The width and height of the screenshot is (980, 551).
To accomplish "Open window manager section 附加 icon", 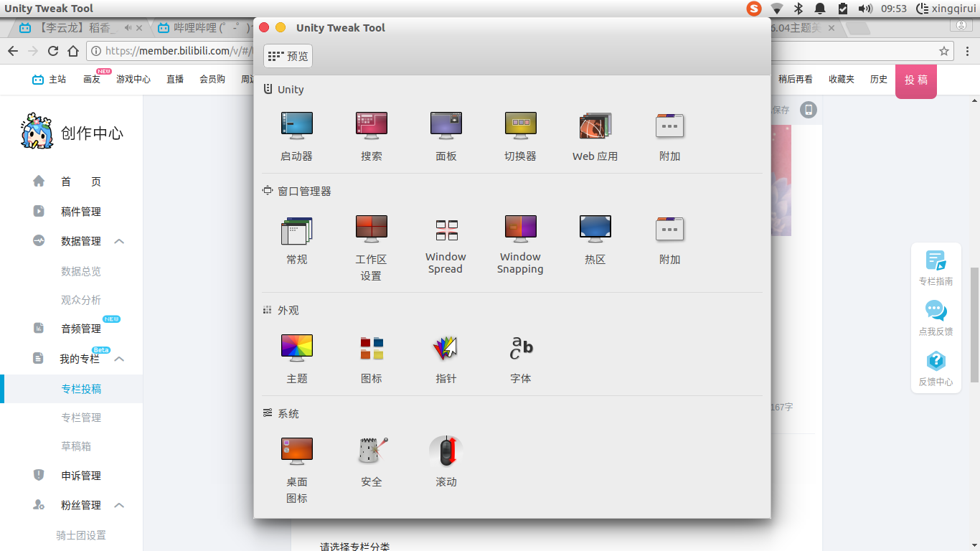I will (x=669, y=229).
